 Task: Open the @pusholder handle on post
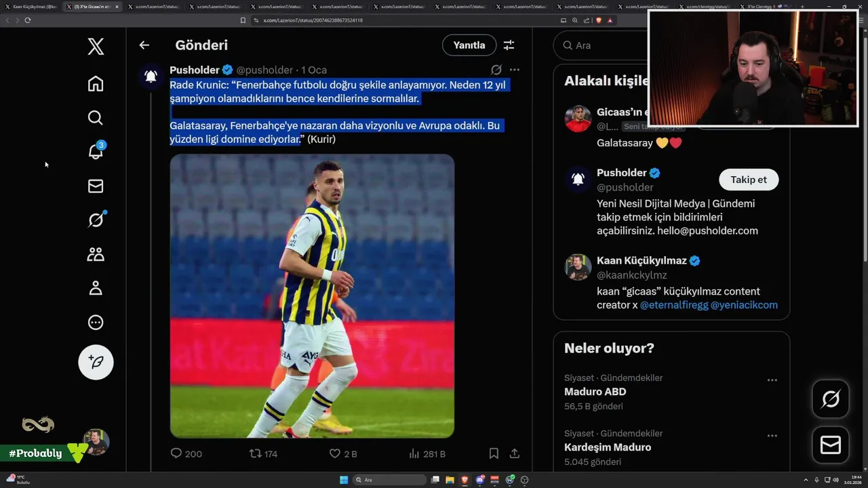pyautogui.click(x=264, y=70)
